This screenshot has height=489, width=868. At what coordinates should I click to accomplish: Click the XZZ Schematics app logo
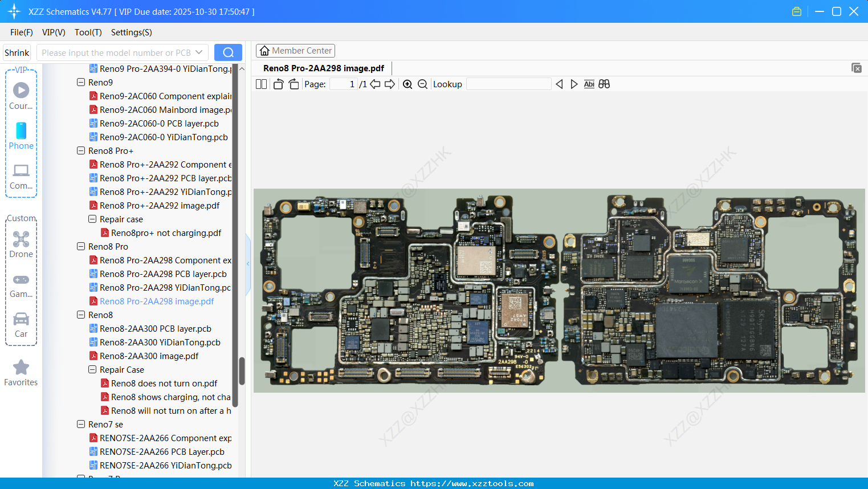pos(14,11)
